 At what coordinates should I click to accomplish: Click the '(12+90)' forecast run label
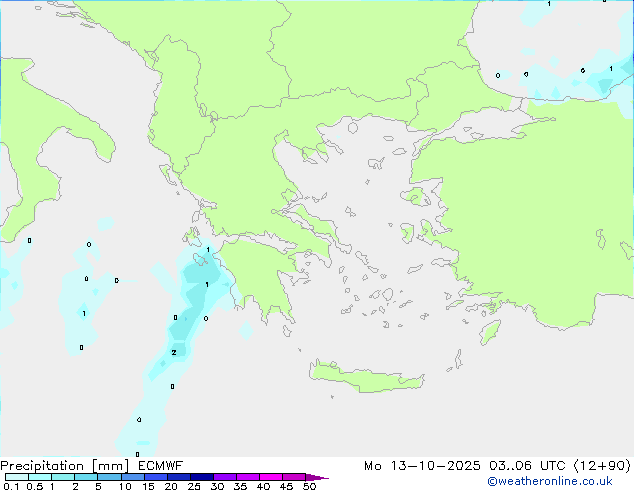[602, 466]
